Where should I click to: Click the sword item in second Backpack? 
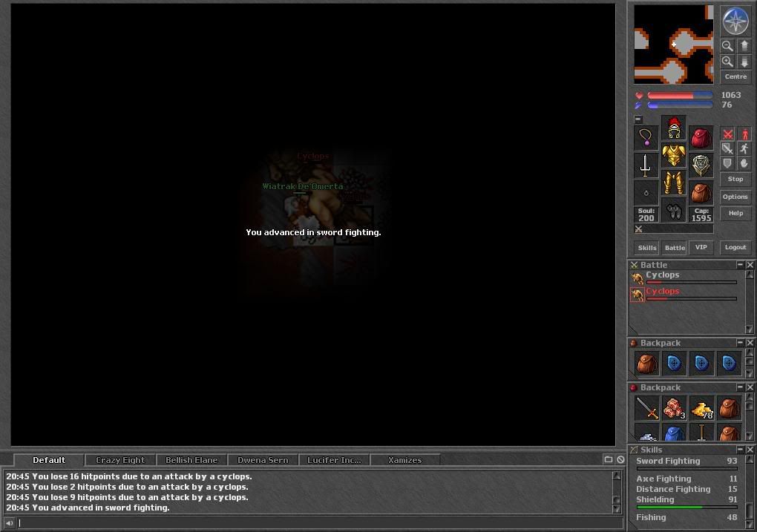coord(646,408)
